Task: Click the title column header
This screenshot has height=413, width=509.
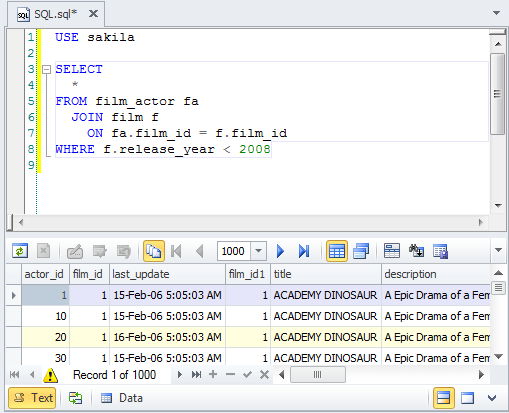Action: (326, 274)
